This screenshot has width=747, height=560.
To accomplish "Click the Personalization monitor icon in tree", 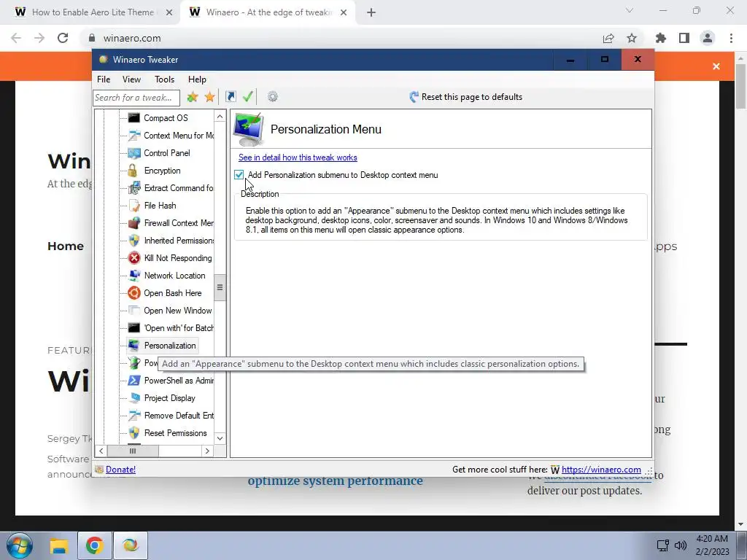I will point(134,345).
